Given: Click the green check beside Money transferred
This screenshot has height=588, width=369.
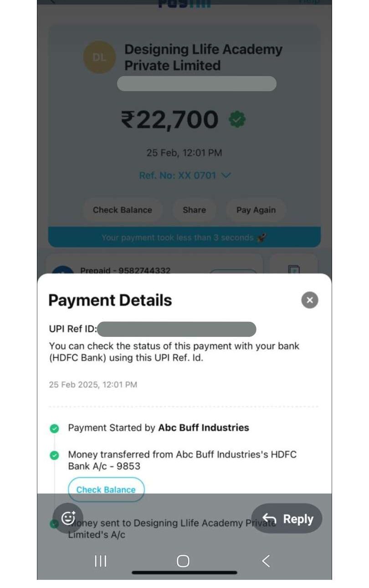Looking at the screenshot, I should [x=54, y=455].
